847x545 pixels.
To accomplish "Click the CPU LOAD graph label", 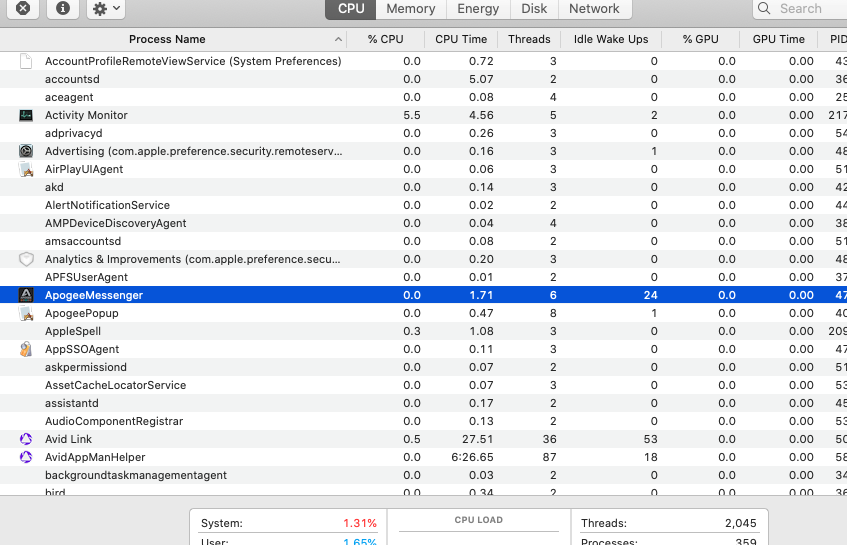I will (479, 520).
